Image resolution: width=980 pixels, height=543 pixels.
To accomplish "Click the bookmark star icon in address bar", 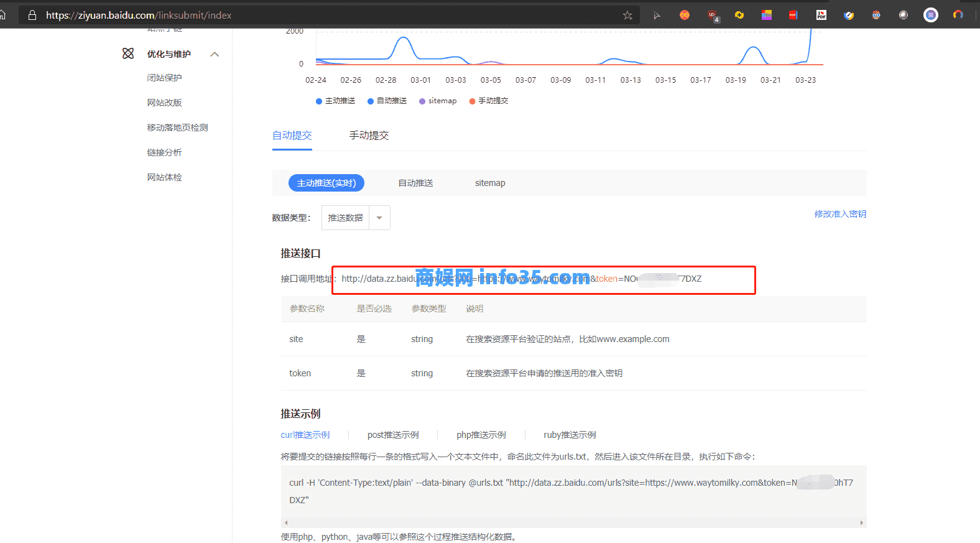I will (x=627, y=16).
